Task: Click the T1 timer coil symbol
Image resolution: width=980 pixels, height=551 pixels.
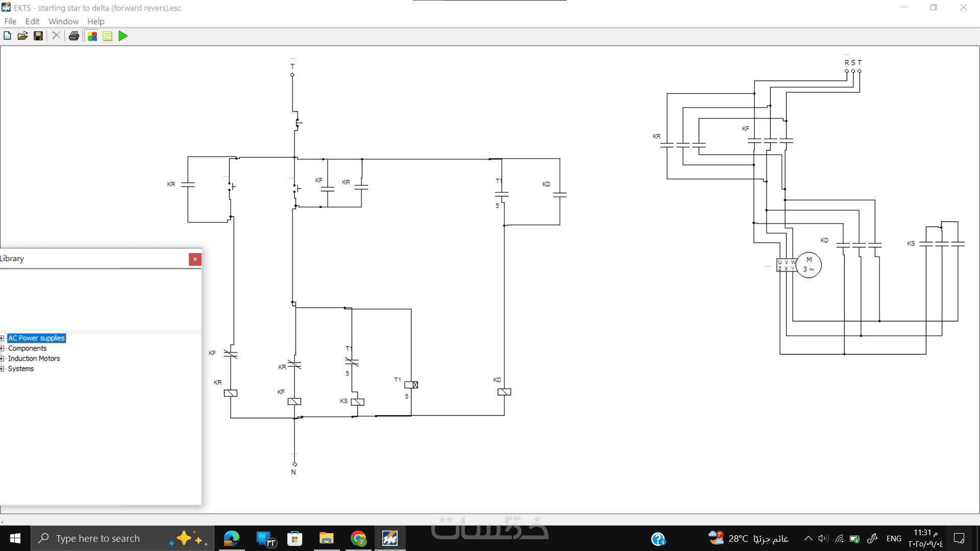Action: tap(411, 385)
